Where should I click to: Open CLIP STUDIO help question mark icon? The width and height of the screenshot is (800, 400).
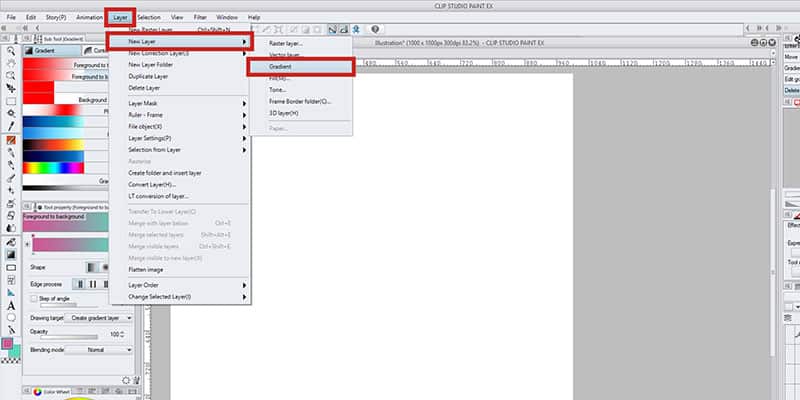pos(375,30)
